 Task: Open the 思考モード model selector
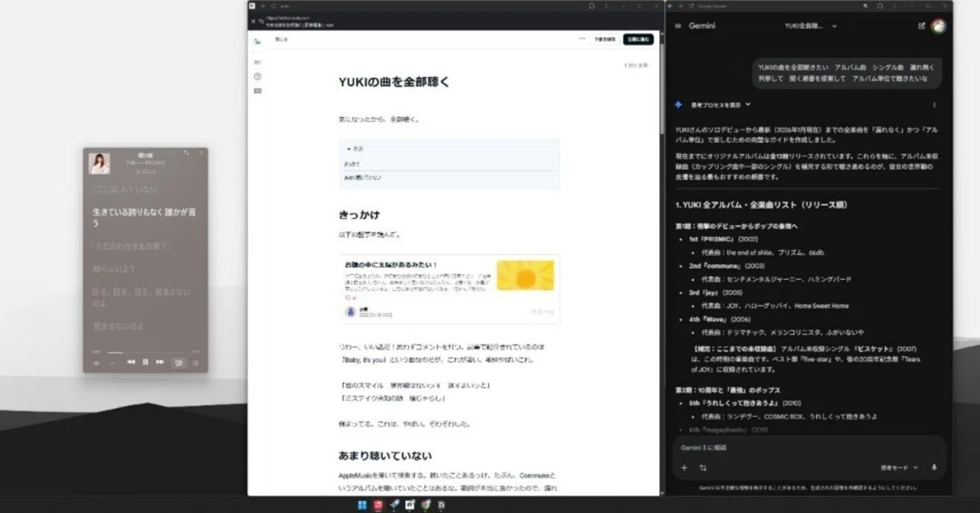[899, 468]
